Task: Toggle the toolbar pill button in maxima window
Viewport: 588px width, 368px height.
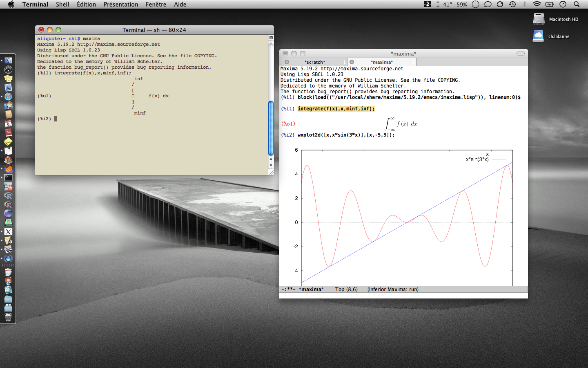Action: click(x=520, y=54)
